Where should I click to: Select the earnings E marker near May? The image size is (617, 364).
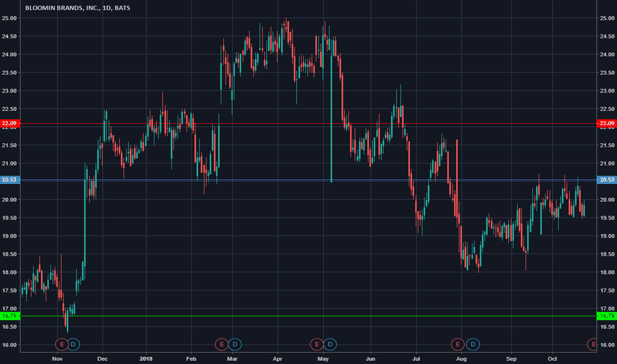pos(316,344)
